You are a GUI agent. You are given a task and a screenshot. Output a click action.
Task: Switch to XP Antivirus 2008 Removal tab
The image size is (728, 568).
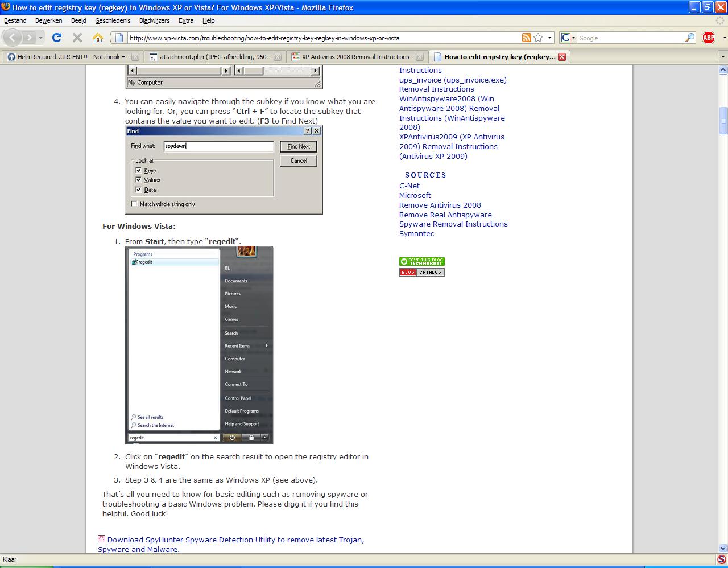click(x=357, y=57)
